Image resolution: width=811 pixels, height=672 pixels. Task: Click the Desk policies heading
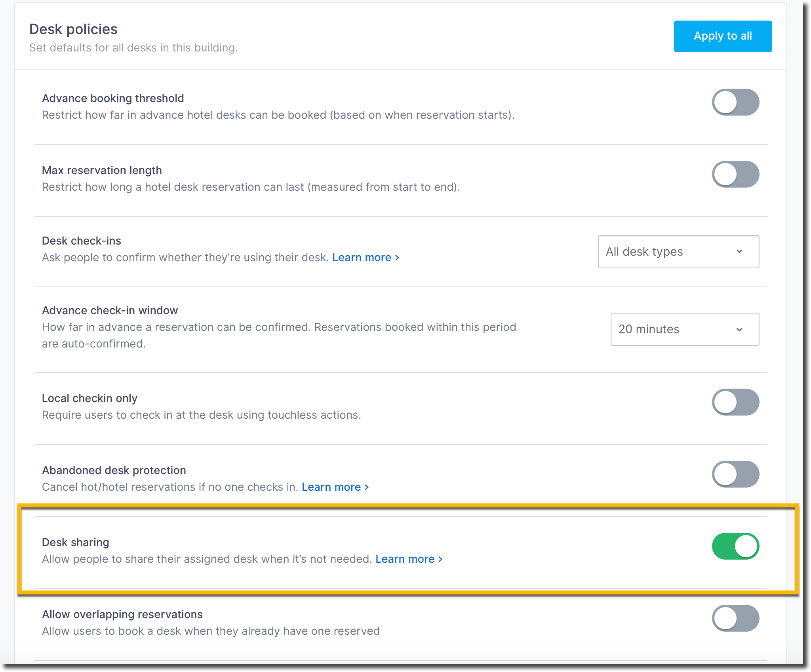click(73, 29)
